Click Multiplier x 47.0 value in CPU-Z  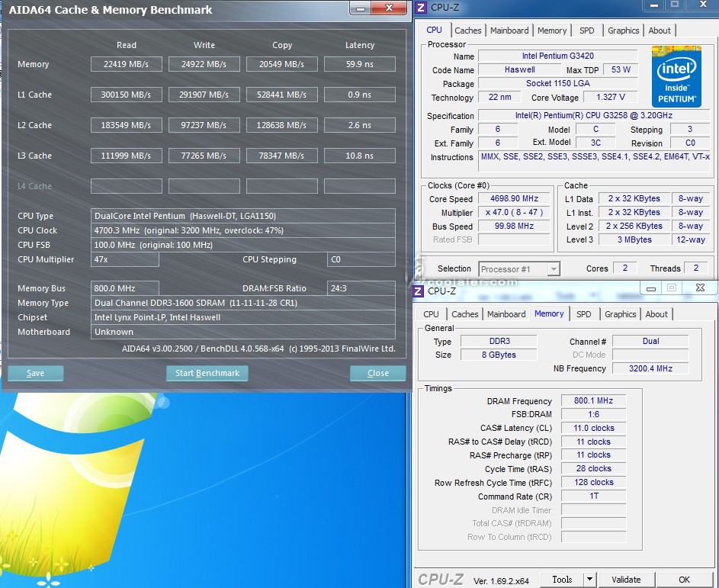point(514,212)
